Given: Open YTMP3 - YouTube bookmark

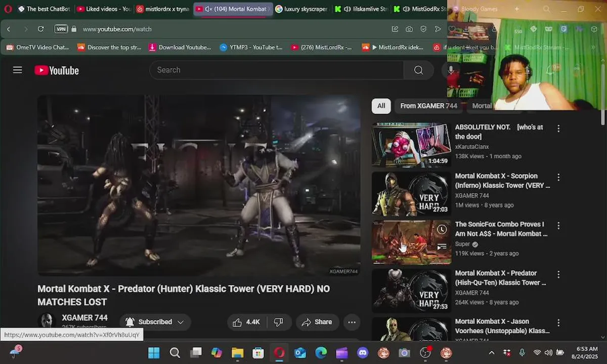Looking at the screenshot, I should 251,47.
